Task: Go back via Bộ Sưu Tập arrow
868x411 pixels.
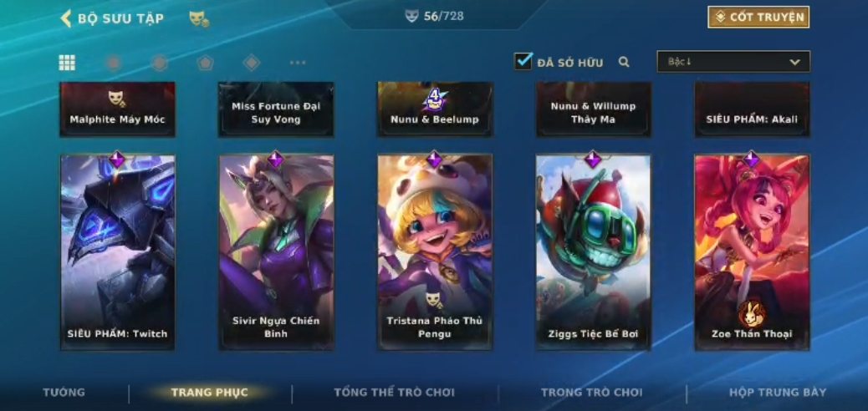Action: 66,18
